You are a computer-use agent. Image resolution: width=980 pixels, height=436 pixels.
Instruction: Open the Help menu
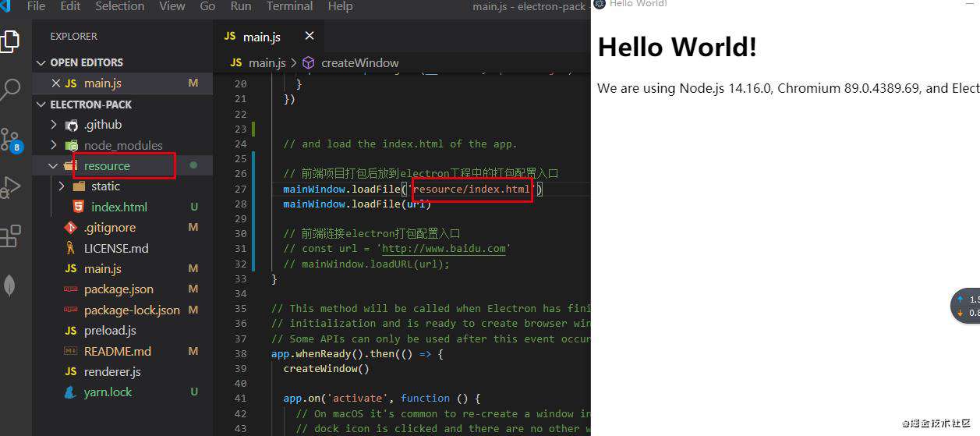tap(340, 6)
